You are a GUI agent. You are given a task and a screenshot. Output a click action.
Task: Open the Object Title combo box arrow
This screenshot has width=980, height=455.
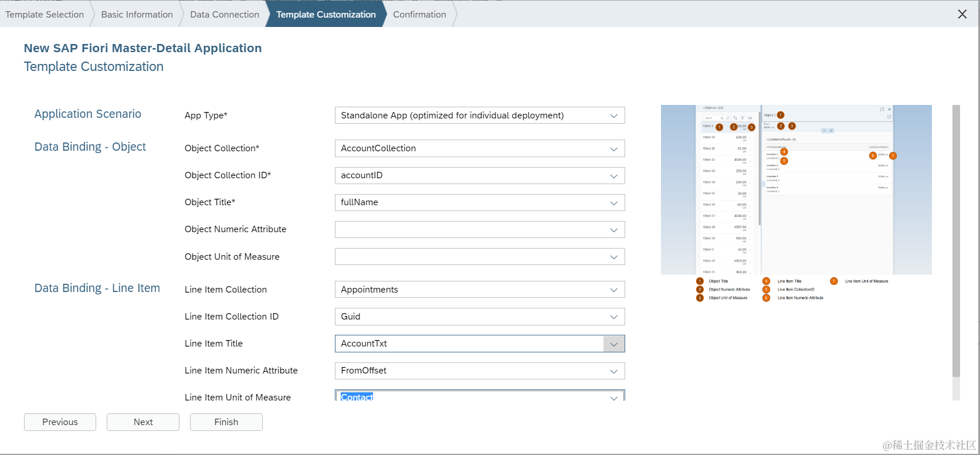613,203
